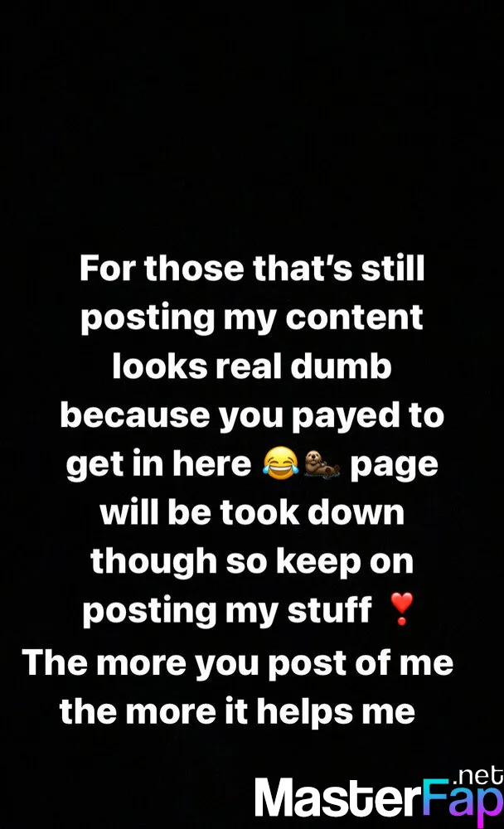
Task: Click the line 'The more you post of me'
Action: (237, 663)
